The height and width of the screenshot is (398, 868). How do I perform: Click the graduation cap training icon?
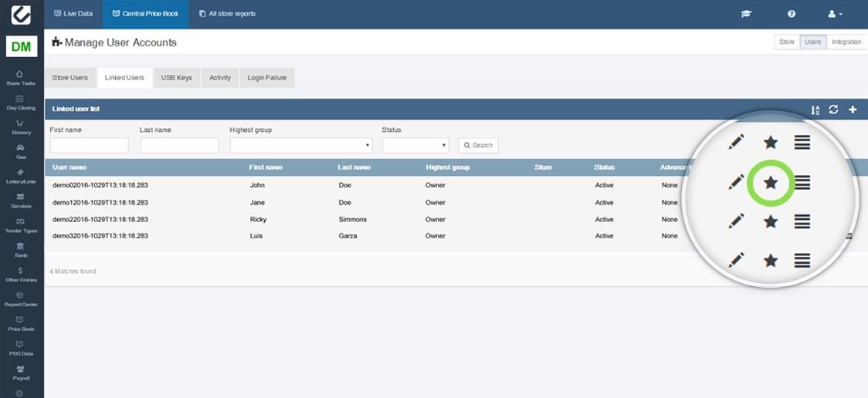[x=745, y=14]
